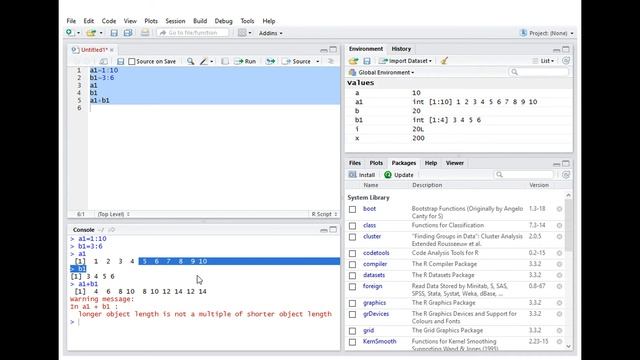Click the compile report notebook icon
Image resolution: width=640 pixels, height=360 pixels.
225,61
